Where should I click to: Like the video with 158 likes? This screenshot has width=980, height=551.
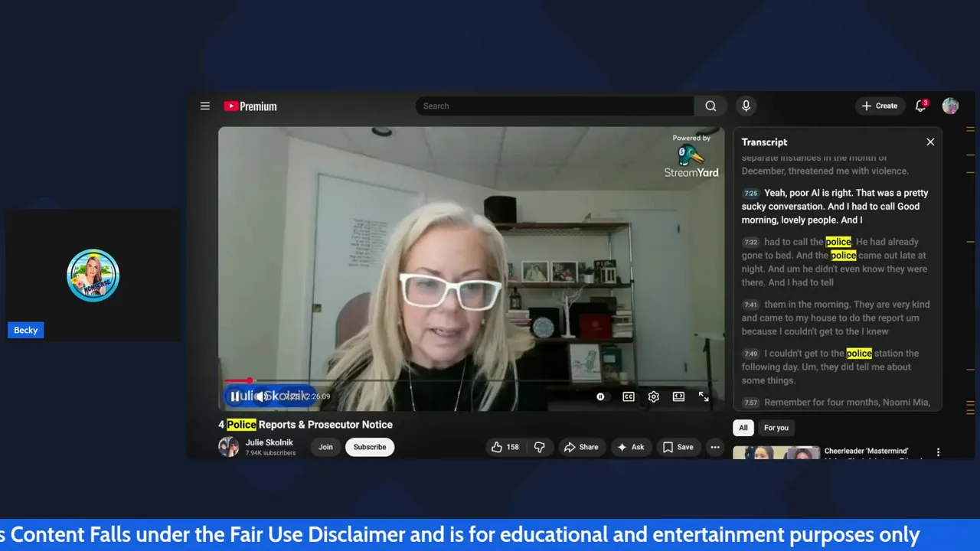(x=505, y=447)
